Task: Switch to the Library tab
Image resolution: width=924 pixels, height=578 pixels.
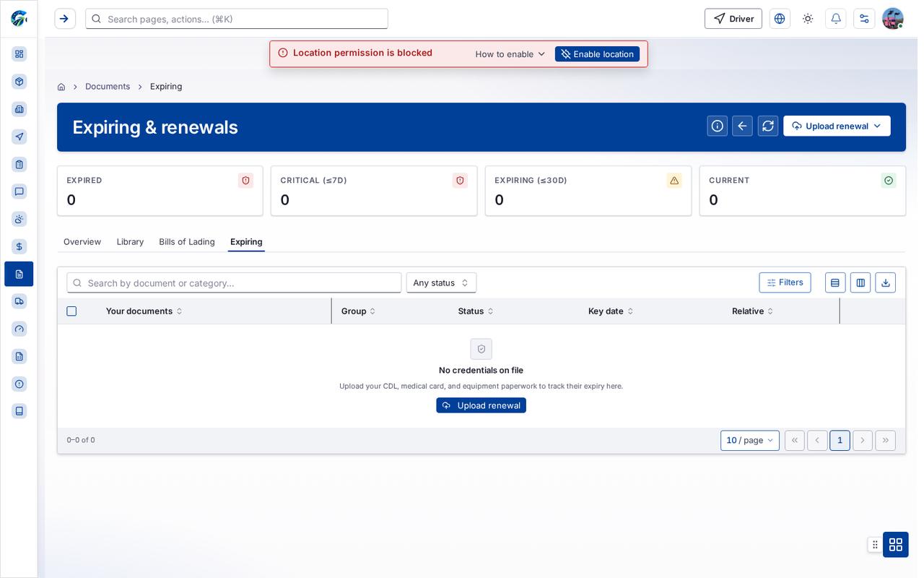Action: point(130,242)
